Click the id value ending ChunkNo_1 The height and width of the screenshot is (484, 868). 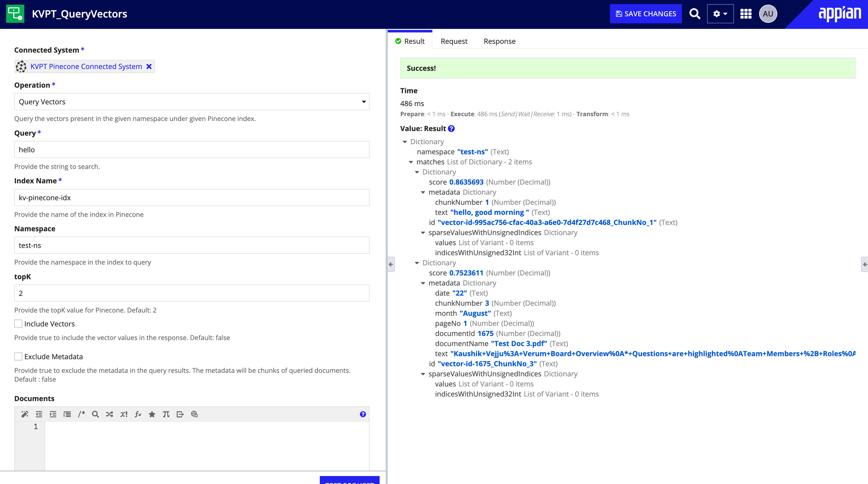(x=547, y=222)
